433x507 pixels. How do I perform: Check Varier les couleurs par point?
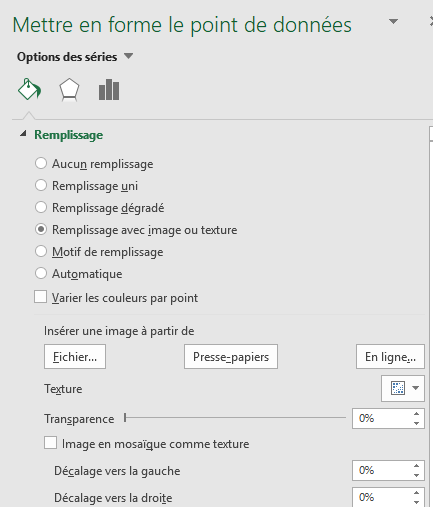(40, 297)
